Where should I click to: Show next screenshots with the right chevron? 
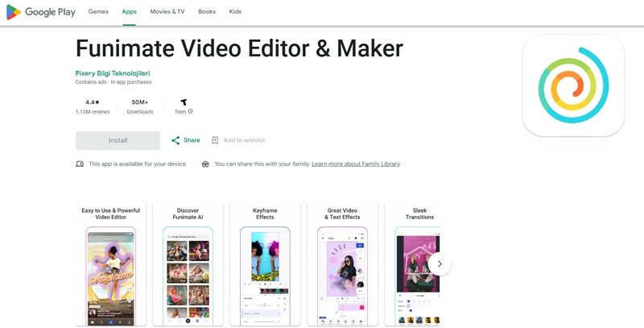[440, 264]
